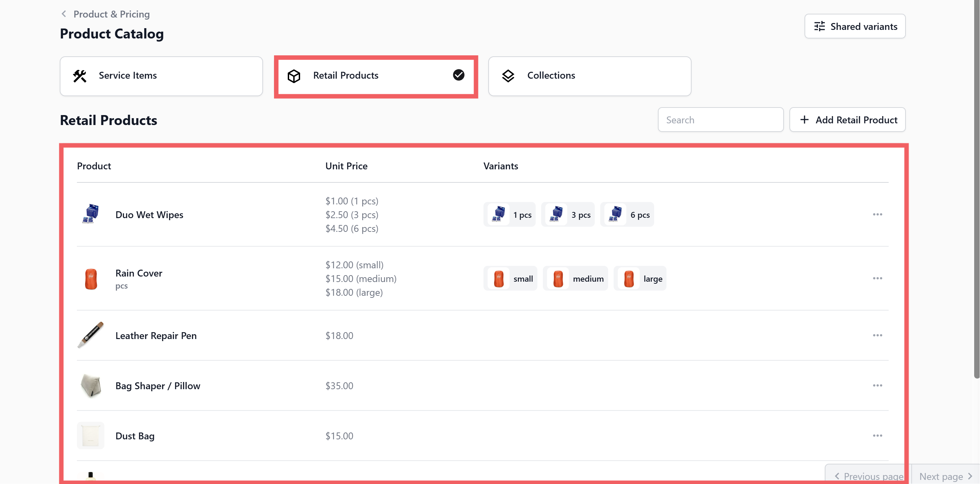This screenshot has width=980, height=484.
Task: Select the medium Rain Cover variant chip
Action: pos(575,279)
